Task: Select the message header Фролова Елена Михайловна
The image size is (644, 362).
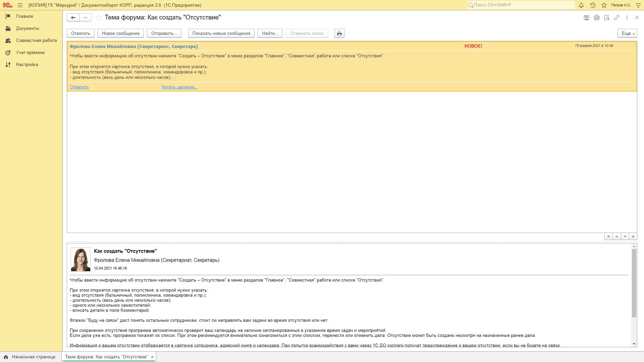Action: coord(134,47)
